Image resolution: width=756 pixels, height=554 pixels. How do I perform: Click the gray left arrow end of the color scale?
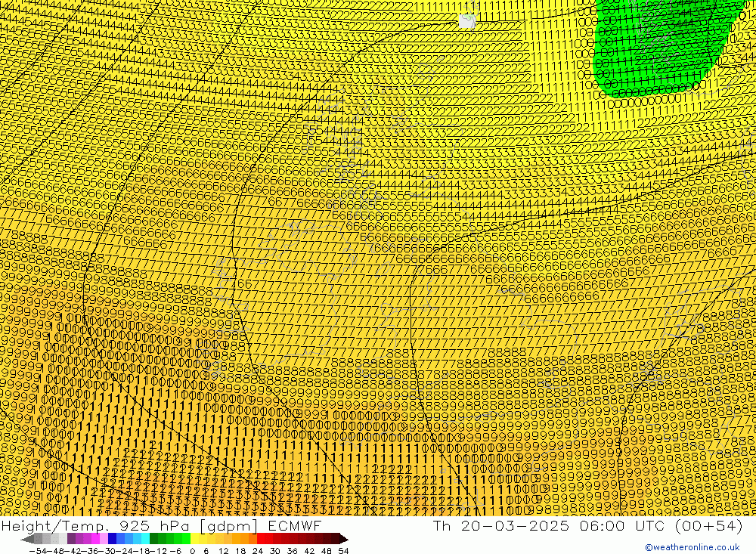pyautogui.click(x=28, y=539)
